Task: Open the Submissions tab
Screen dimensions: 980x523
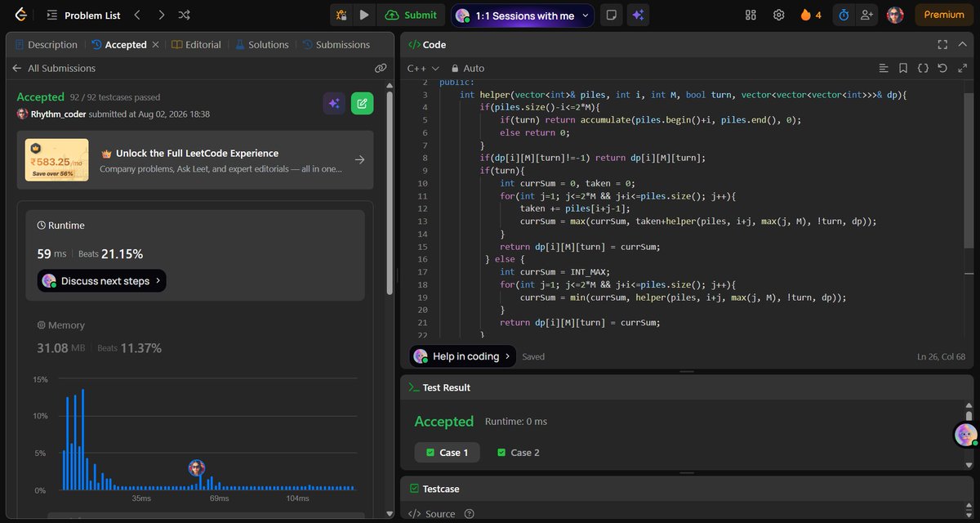Action: coord(336,45)
